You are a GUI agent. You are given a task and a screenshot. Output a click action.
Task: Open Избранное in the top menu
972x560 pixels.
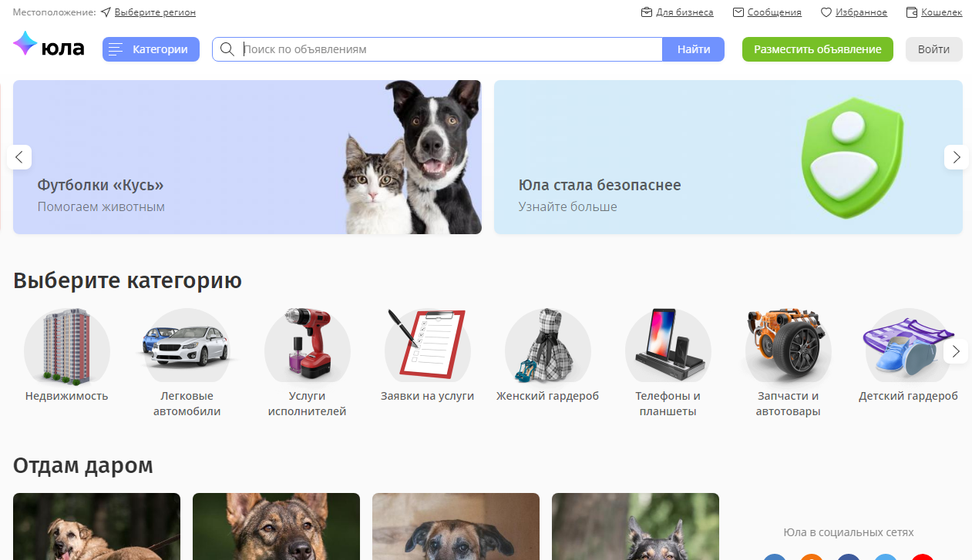pyautogui.click(x=854, y=12)
